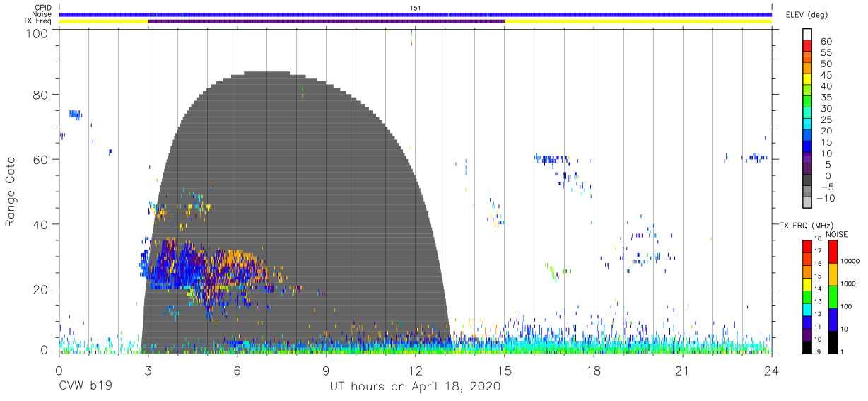The image size is (868, 401).
Task: Pick the blue 10–100 NOISE swatch
Action: (833, 319)
